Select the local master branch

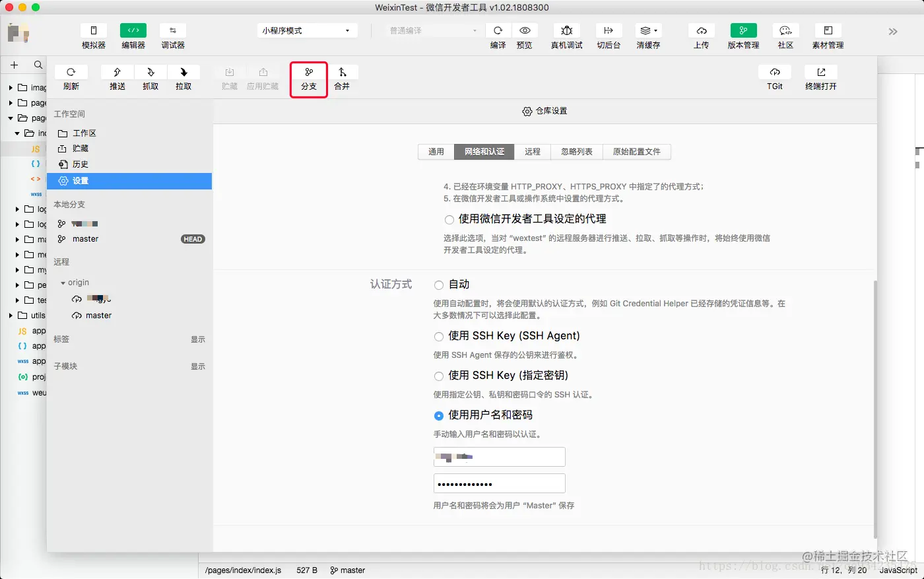(129, 239)
